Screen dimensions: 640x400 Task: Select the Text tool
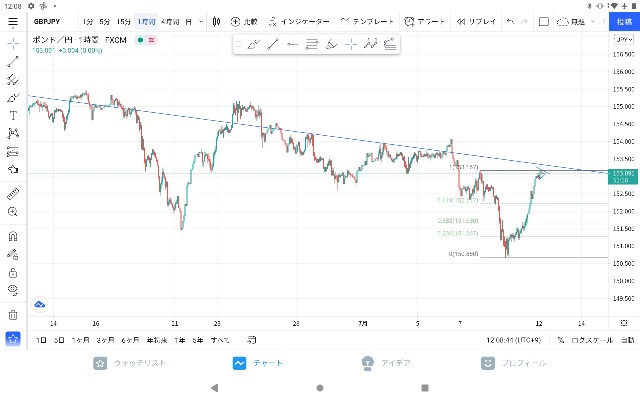(x=13, y=116)
